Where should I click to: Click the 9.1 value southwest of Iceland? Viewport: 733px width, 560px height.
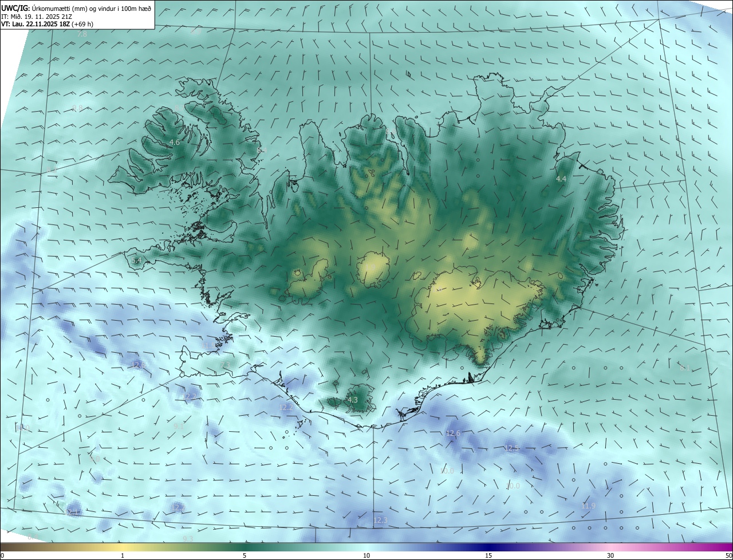click(x=178, y=426)
